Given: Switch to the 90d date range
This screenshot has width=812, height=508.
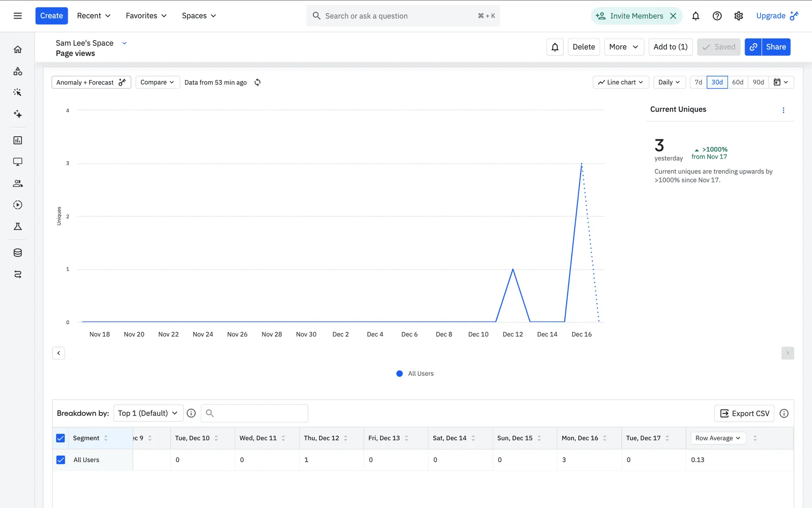Looking at the screenshot, I should [758, 82].
